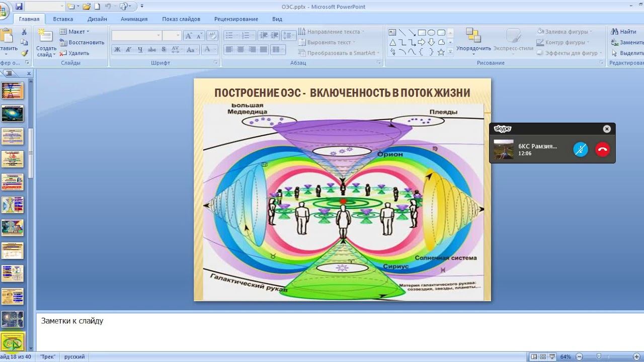Select the galaxy slide thumbnail
Screen dimensions: 644x362
click(x=13, y=113)
